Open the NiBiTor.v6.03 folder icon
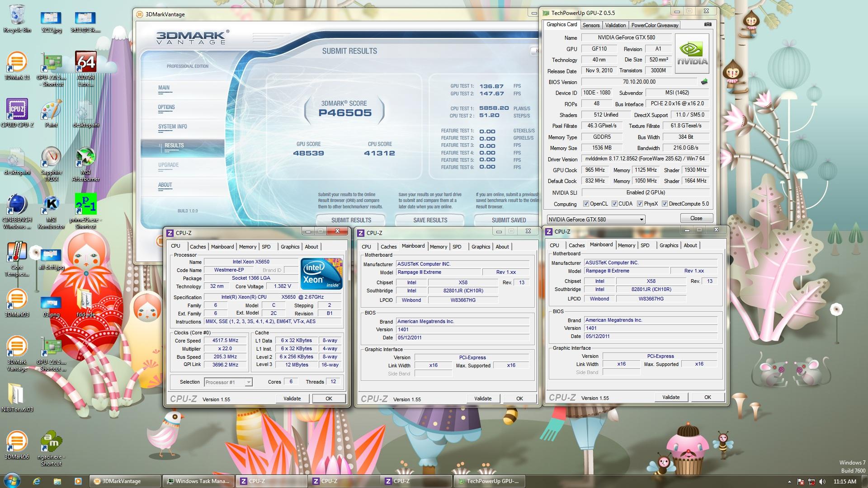 pos(17,398)
